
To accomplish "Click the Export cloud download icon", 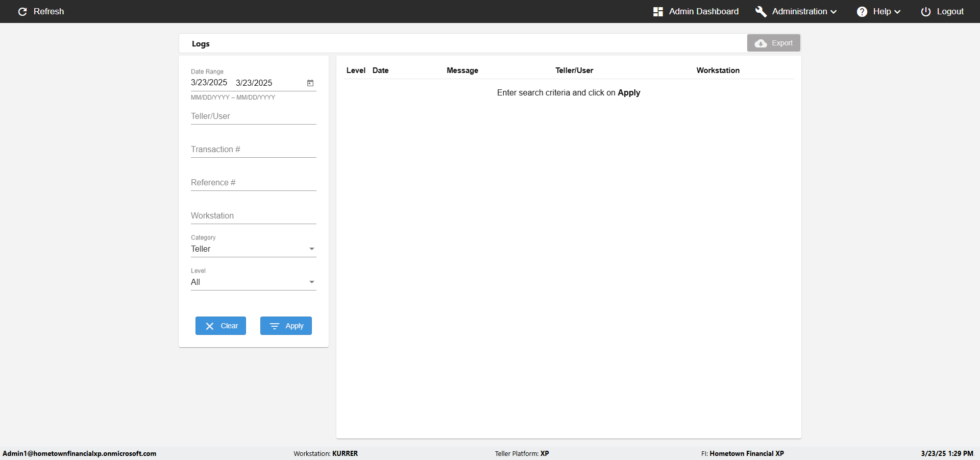I will point(761,43).
